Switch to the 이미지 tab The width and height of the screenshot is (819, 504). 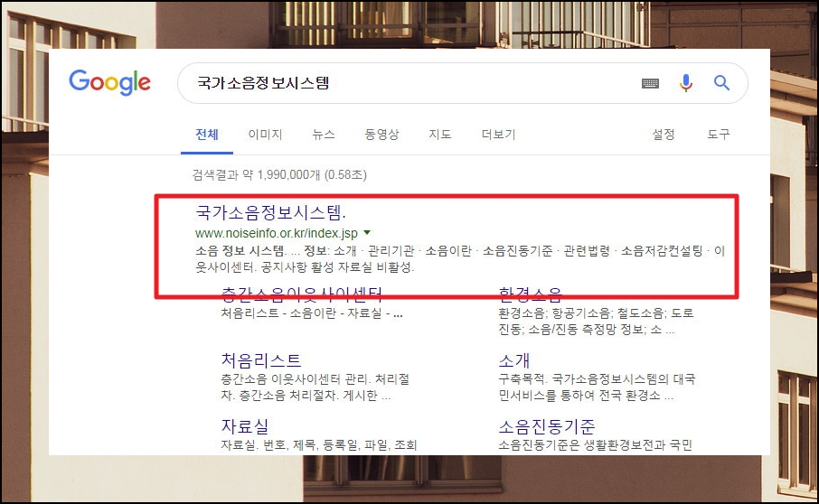point(265,135)
